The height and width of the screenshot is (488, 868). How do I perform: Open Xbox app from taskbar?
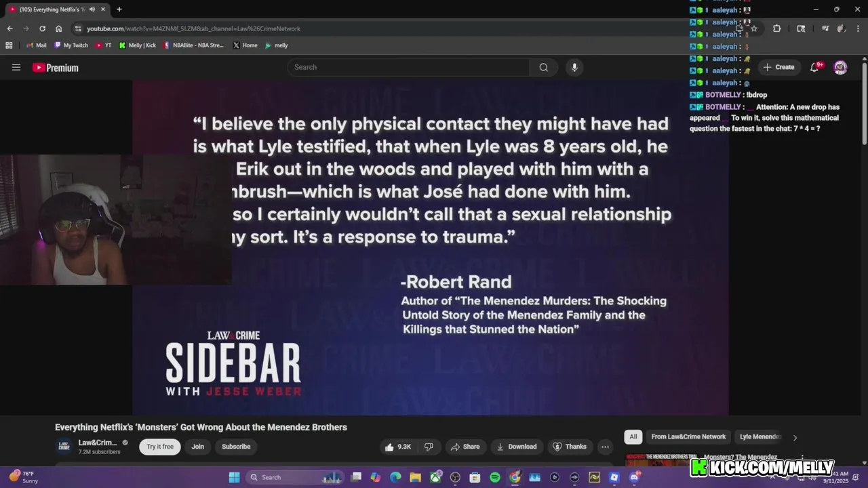(x=435, y=477)
